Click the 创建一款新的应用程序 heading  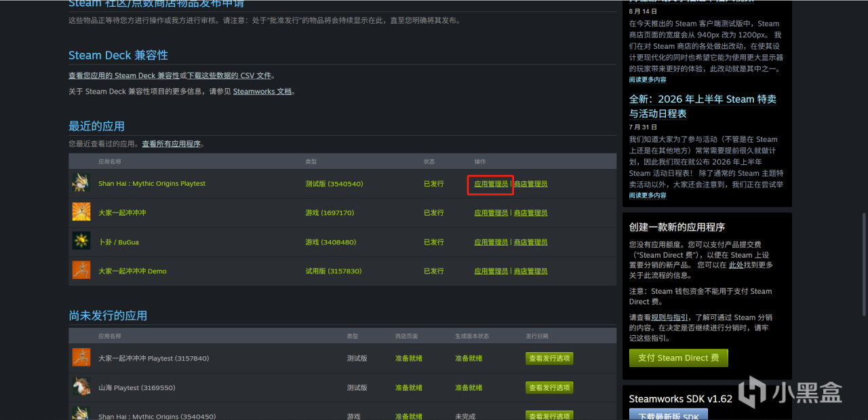pos(677,227)
